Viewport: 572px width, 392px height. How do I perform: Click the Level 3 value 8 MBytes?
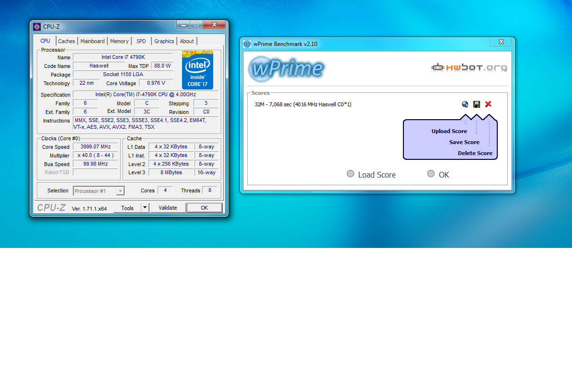171,172
